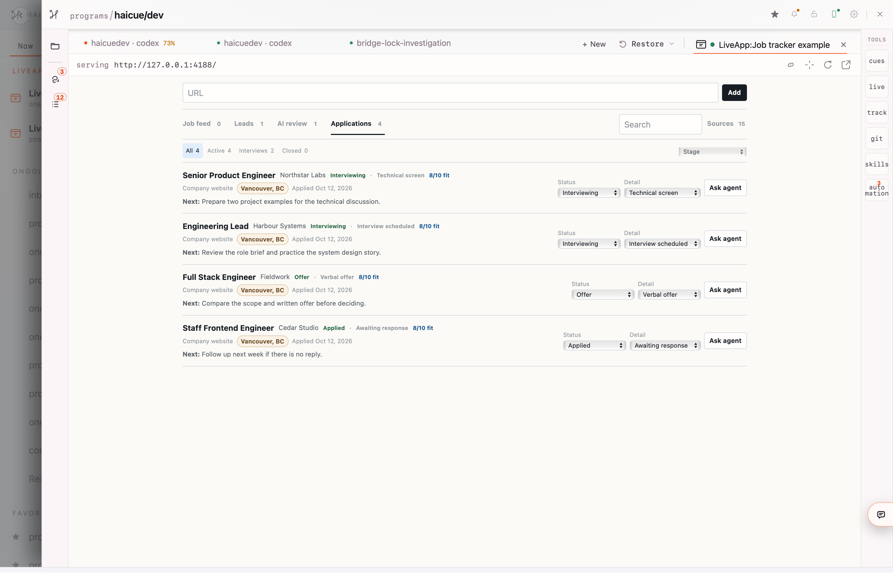This screenshot has width=893, height=588.
Task: Open the list icon with badge 12
Action: point(56,104)
